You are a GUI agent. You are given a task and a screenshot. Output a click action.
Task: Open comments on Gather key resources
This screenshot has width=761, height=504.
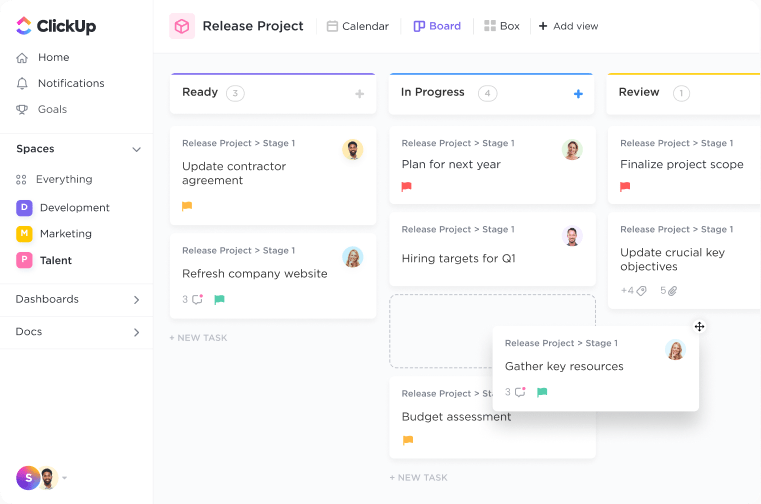coord(515,392)
